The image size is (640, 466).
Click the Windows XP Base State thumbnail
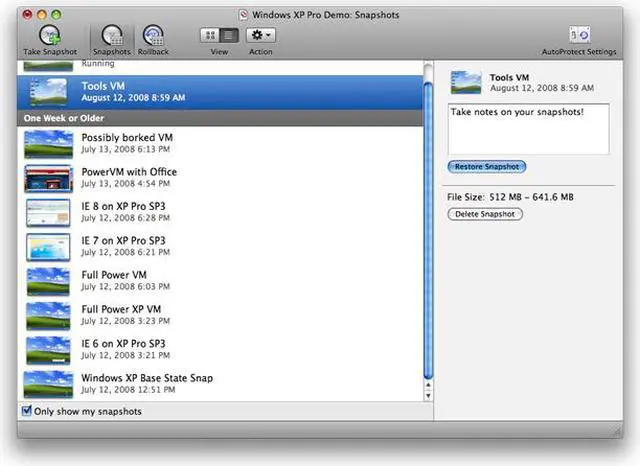click(x=48, y=384)
